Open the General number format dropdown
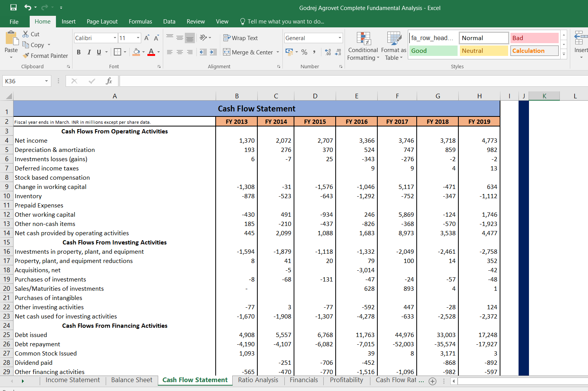This screenshot has height=391, width=588. (340, 38)
